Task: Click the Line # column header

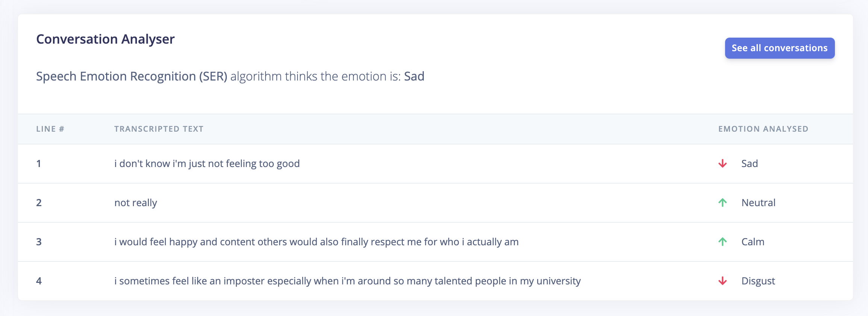Action: pos(50,129)
